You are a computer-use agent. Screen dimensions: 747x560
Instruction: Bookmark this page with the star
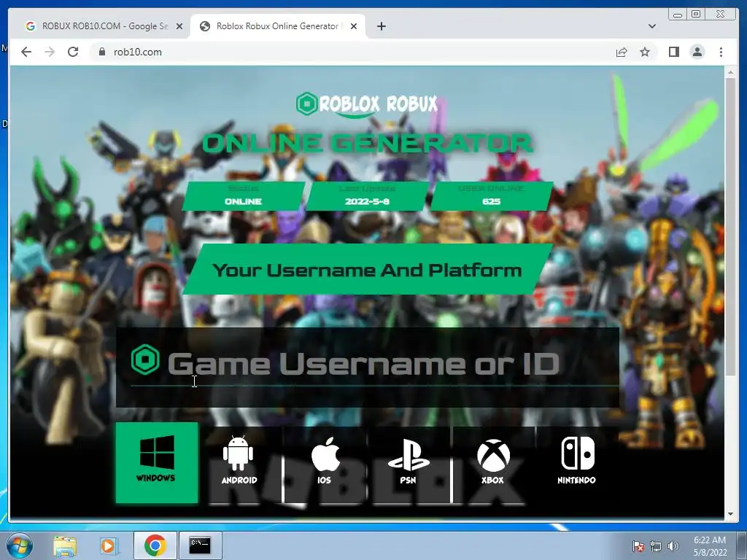pos(645,52)
